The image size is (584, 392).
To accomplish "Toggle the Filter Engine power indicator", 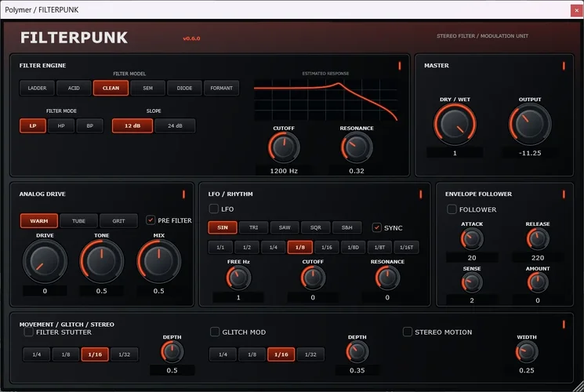I will click(400, 66).
